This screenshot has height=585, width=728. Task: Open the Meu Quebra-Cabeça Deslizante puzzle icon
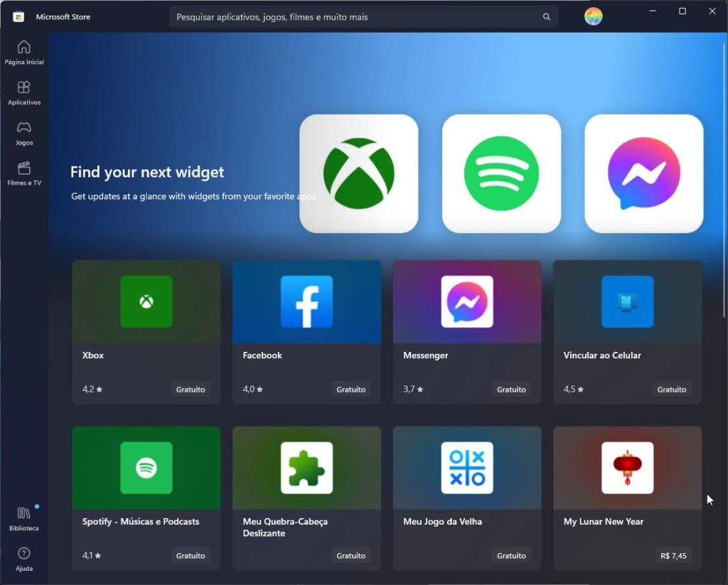click(307, 468)
